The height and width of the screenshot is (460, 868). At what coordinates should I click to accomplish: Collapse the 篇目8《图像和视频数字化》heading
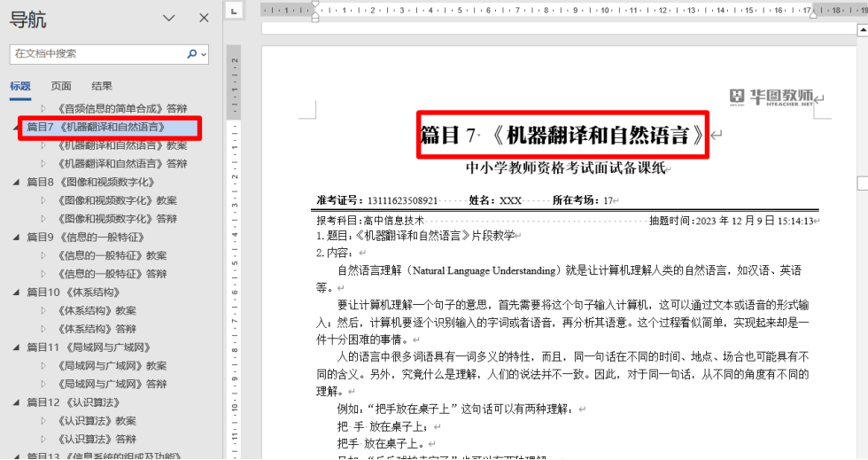pyautogui.click(x=15, y=182)
